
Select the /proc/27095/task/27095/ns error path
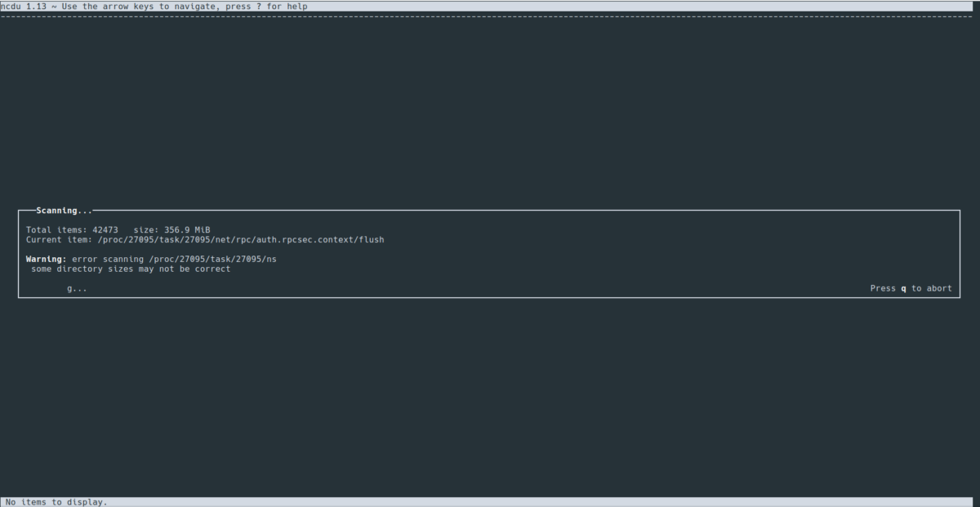click(x=212, y=259)
